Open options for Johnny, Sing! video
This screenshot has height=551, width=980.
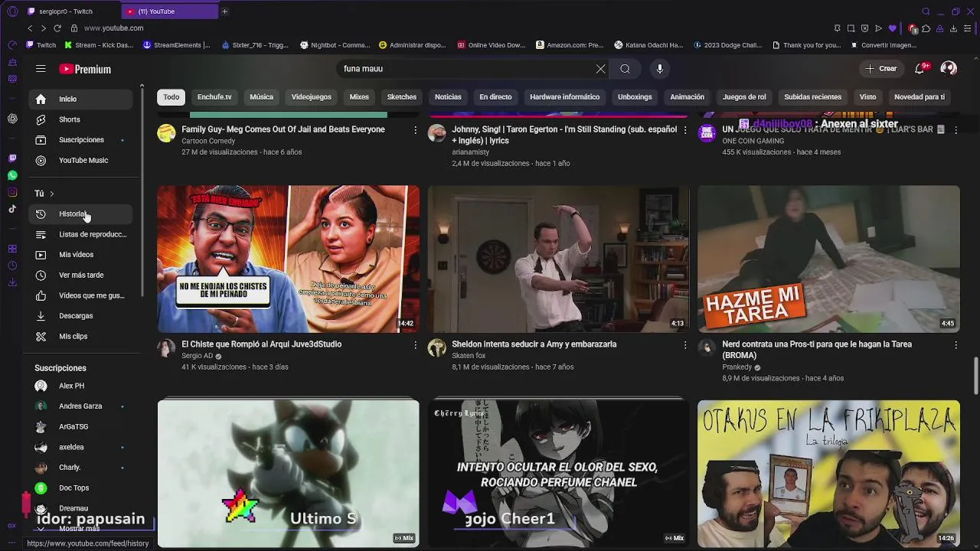coord(685,130)
